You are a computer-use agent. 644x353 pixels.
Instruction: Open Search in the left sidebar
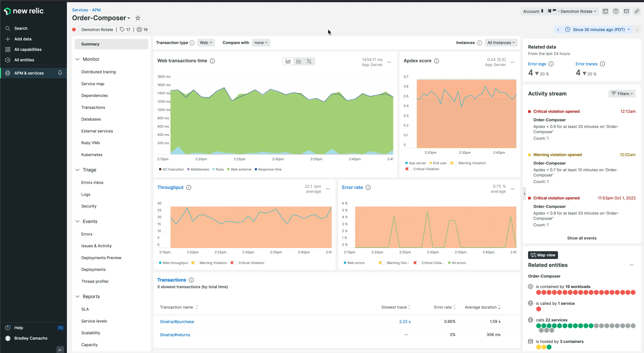tap(21, 28)
